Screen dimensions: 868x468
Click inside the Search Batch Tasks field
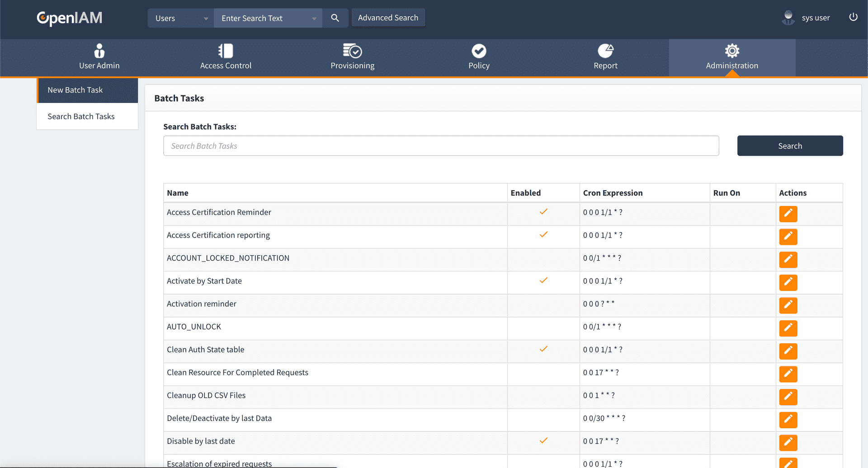pos(441,145)
